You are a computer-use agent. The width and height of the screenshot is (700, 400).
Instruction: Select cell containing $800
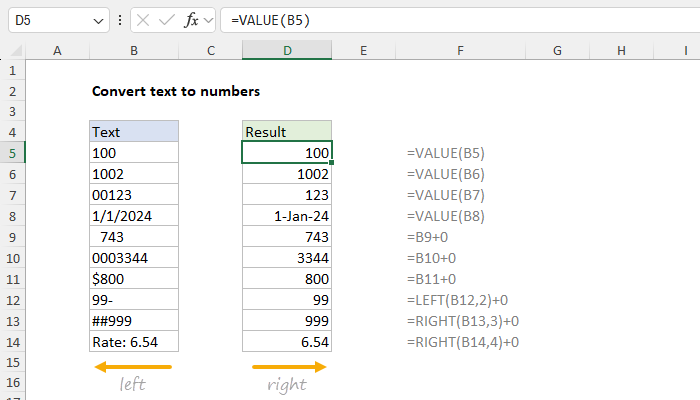pos(134,279)
